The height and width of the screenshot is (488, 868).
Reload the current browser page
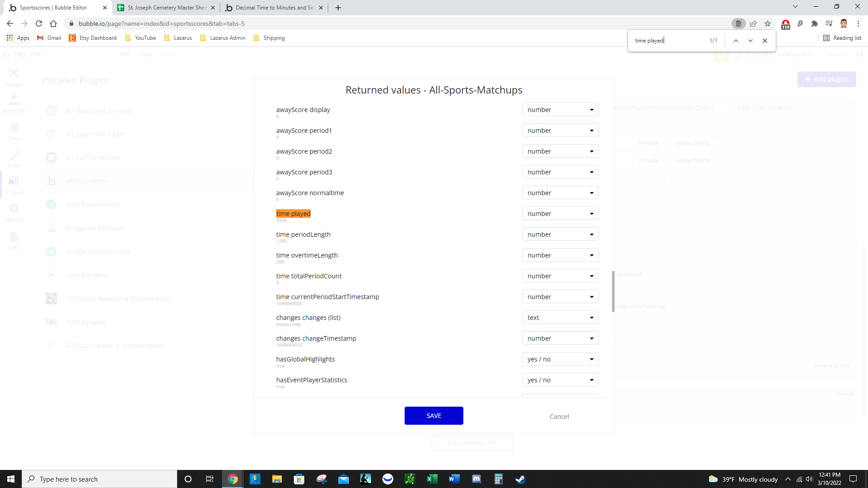click(x=39, y=23)
